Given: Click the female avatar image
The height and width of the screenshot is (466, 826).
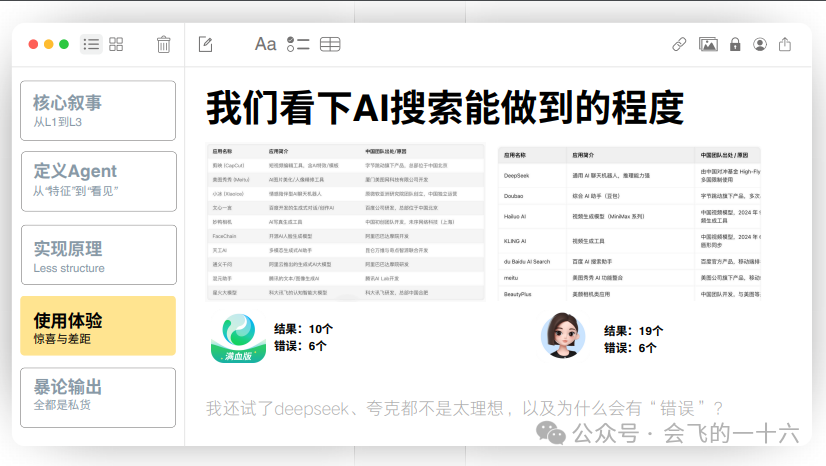Looking at the screenshot, I should click(x=563, y=335).
